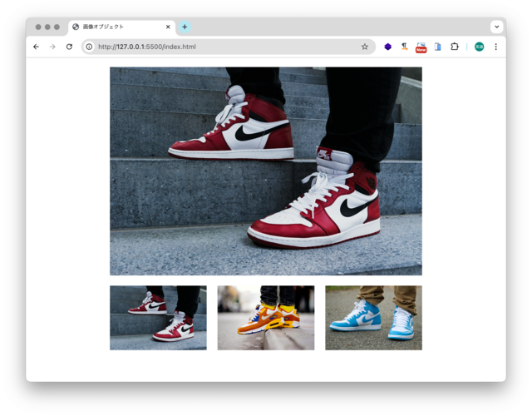Expand the tab search dropdown arrow

[x=497, y=27]
